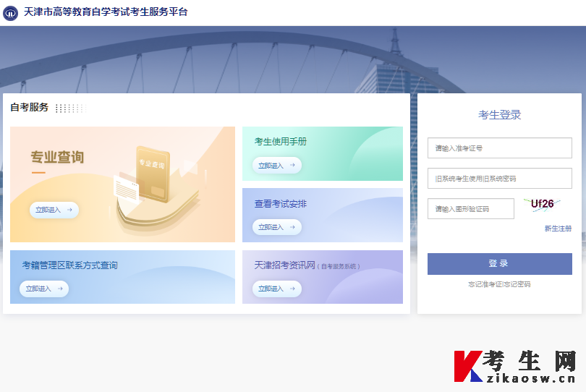586x392 pixels.
Task: Open the 新生注册 registration link
Action: click(558, 229)
